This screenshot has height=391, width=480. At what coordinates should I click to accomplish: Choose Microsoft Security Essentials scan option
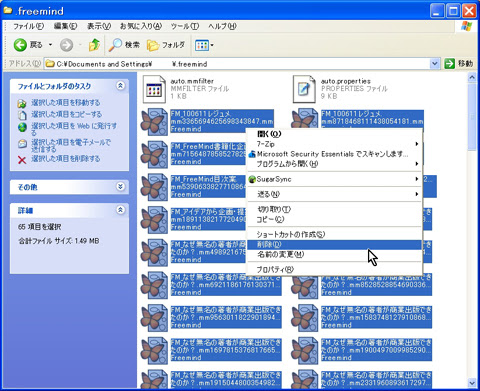tap(334, 154)
